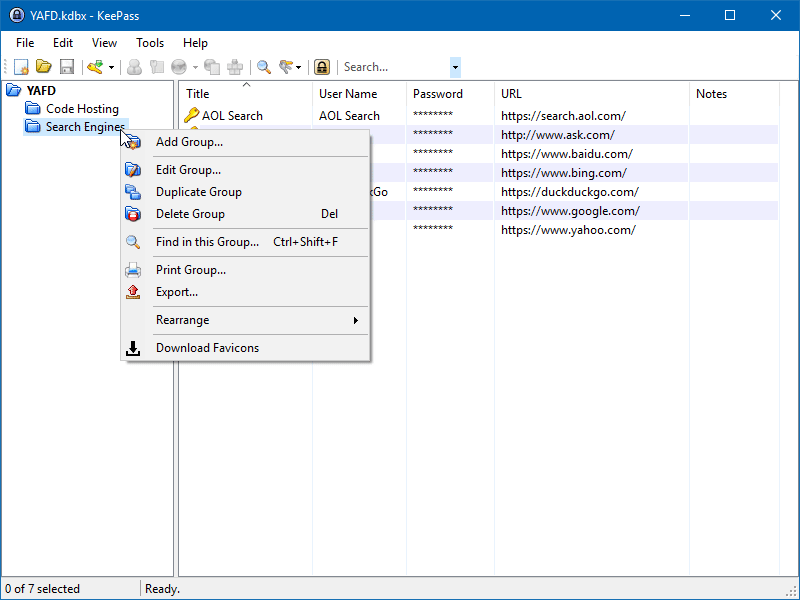The image size is (800, 600).
Task: Click the Show Entries keys icon
Action: (286, 67)
